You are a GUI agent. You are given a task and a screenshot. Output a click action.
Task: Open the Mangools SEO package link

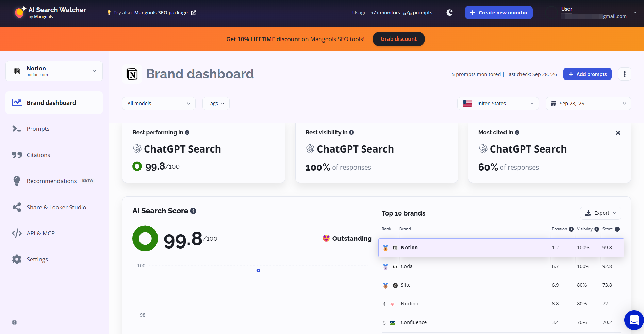click(165, 13)
